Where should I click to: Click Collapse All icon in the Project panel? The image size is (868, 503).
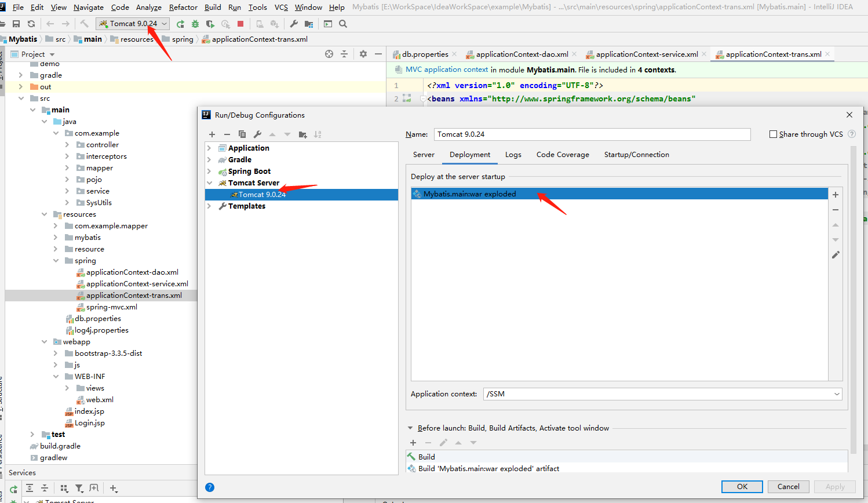pyautogui.click(x=344, y=54)
